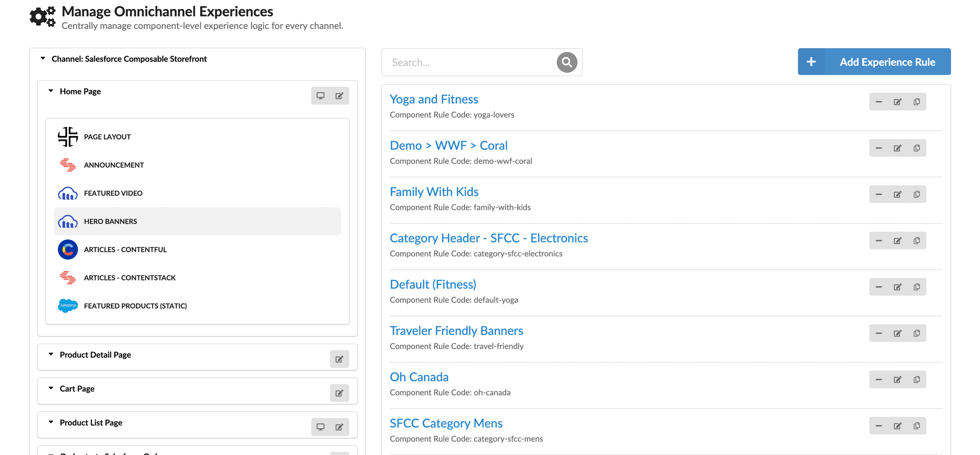
Task: Edit the Family With Kids rule
Action: (x=898, y=194)
